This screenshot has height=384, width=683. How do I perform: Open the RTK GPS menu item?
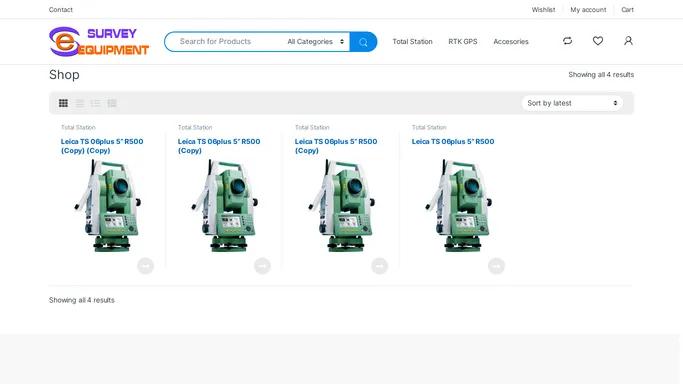(x=463, y=42)
